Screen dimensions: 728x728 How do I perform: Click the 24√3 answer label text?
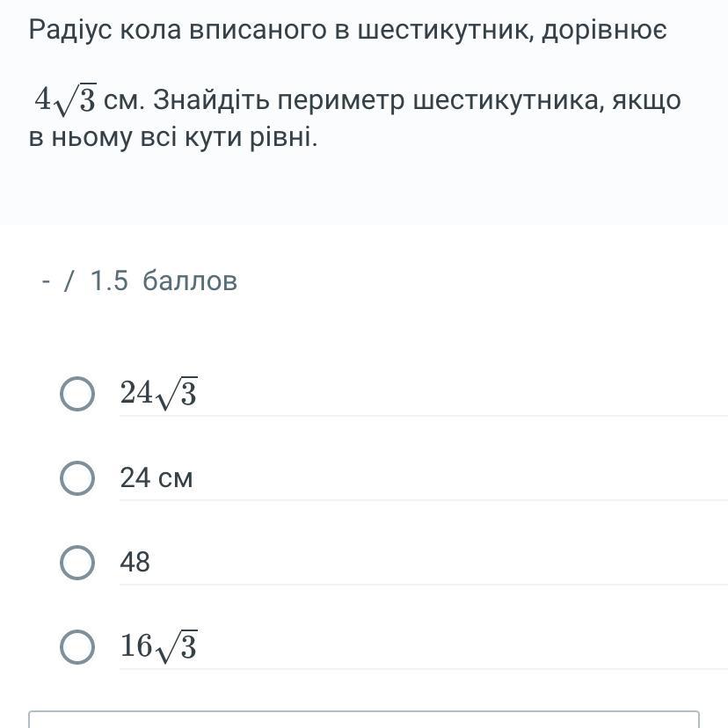click(x=159, y=394)
